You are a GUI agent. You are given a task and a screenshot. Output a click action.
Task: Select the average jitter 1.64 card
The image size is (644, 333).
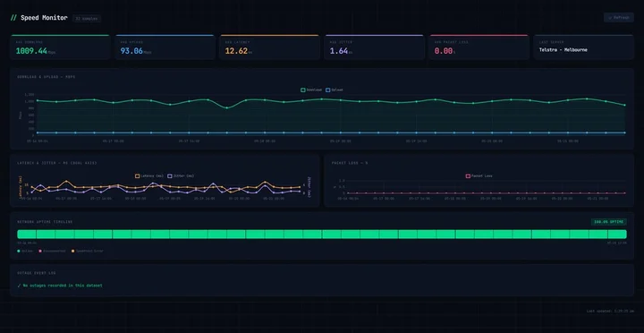tap(374, 47)
